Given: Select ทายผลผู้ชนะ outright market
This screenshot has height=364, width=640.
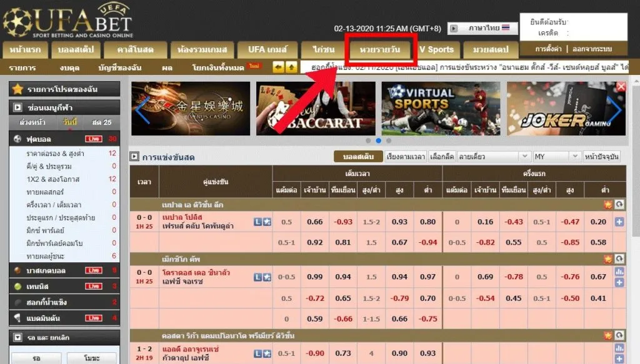Looking at the screenshot, I should pos(45,256).
